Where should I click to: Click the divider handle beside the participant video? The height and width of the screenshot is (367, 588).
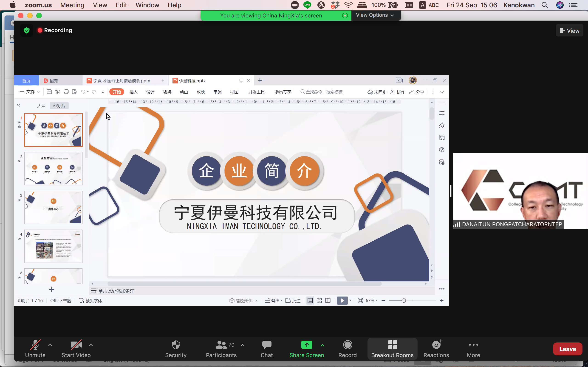(x=451, y=191)
